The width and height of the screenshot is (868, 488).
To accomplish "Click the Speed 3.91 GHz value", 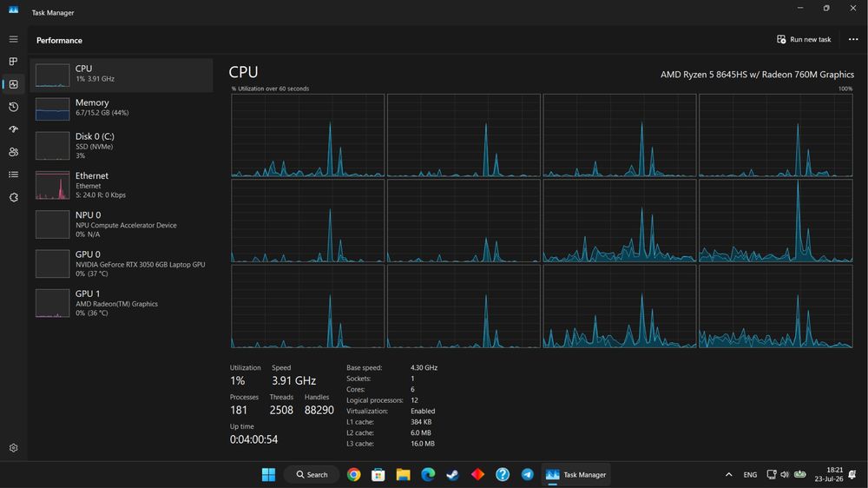I will coord(293,380).
